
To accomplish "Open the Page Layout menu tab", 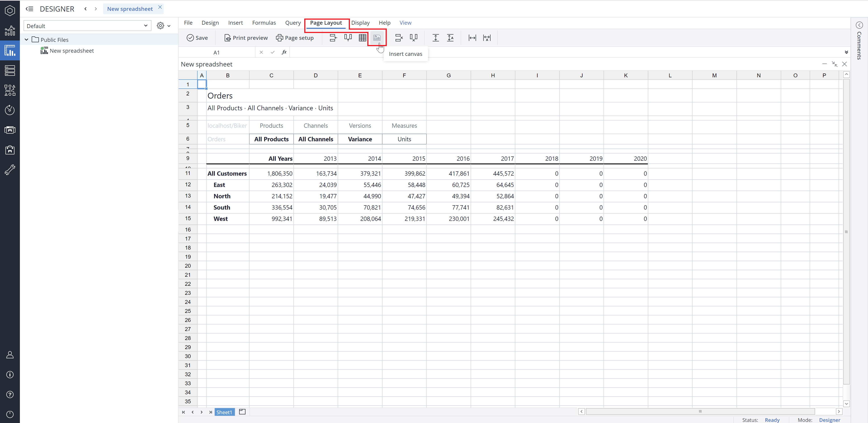I will click(326, 23).
